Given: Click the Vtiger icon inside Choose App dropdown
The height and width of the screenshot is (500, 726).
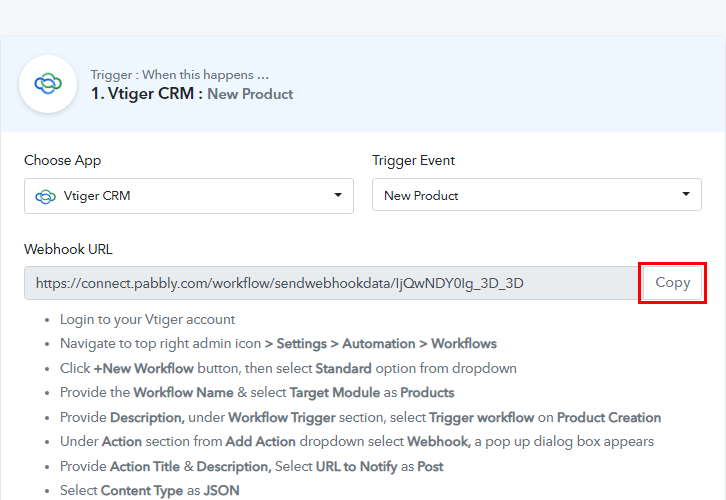Looking at the screenshot, I should [x=45, y=197].
